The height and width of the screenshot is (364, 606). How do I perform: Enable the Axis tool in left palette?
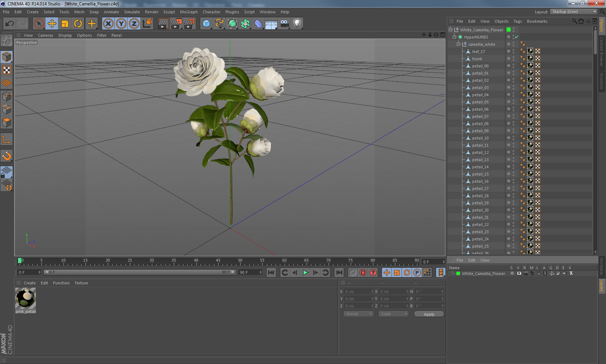7,139
